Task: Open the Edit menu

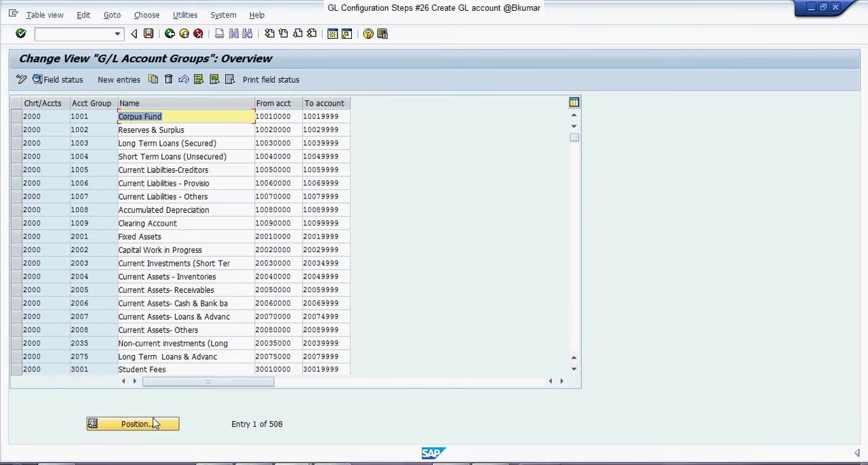Action: [x=83, y=15]
